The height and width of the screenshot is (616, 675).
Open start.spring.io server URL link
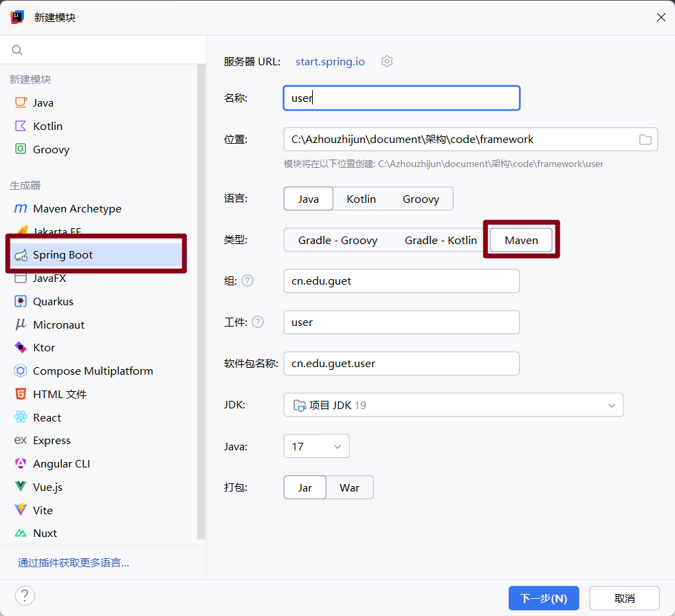(x=330, y=62)
